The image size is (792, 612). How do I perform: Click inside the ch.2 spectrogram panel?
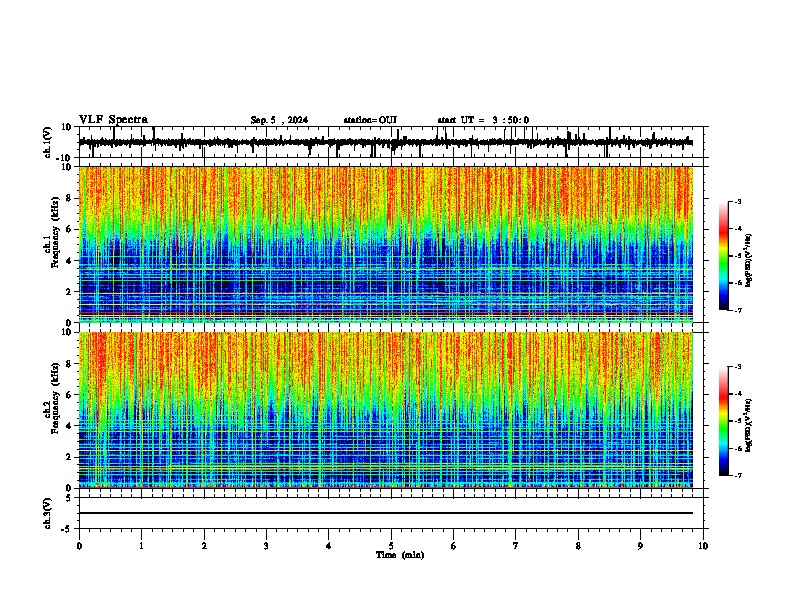tap(386, 410)
